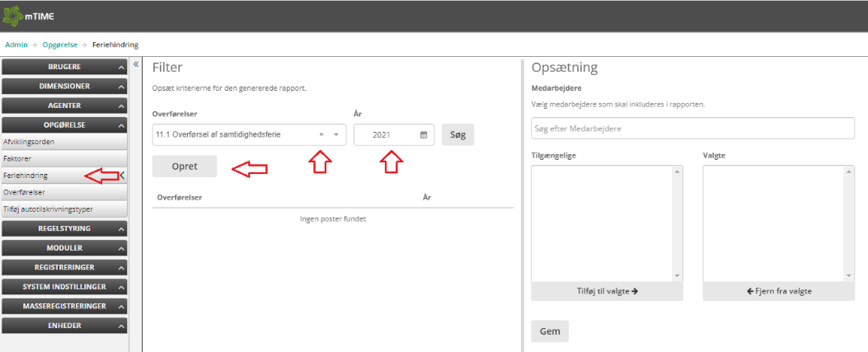Navigate to Admin breadcrumb link

pos(16,45)
